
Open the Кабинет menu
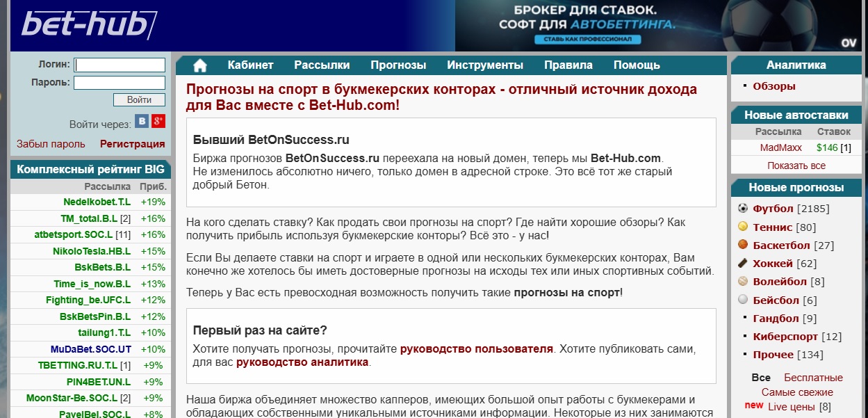click(x=250, y=65)
